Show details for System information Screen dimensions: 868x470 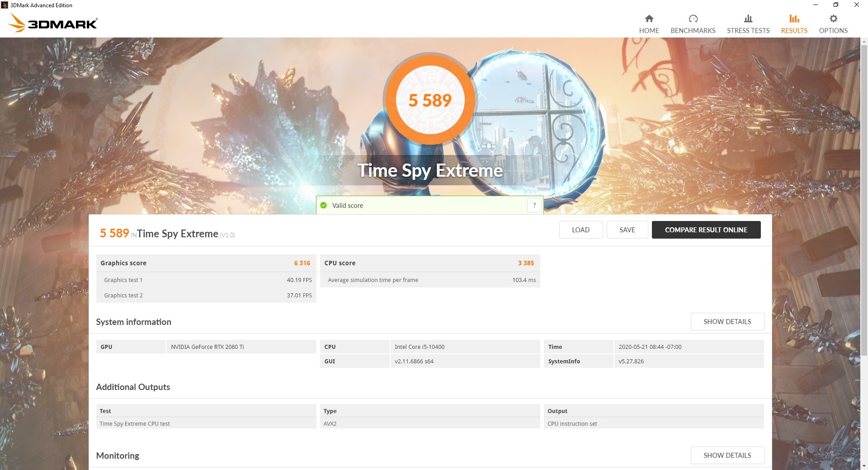pyautogui.click(x=727, y=321)
